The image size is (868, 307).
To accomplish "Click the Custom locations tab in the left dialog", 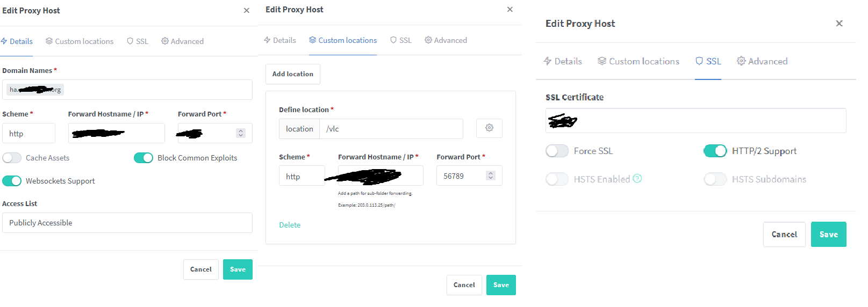I will 80,41.
